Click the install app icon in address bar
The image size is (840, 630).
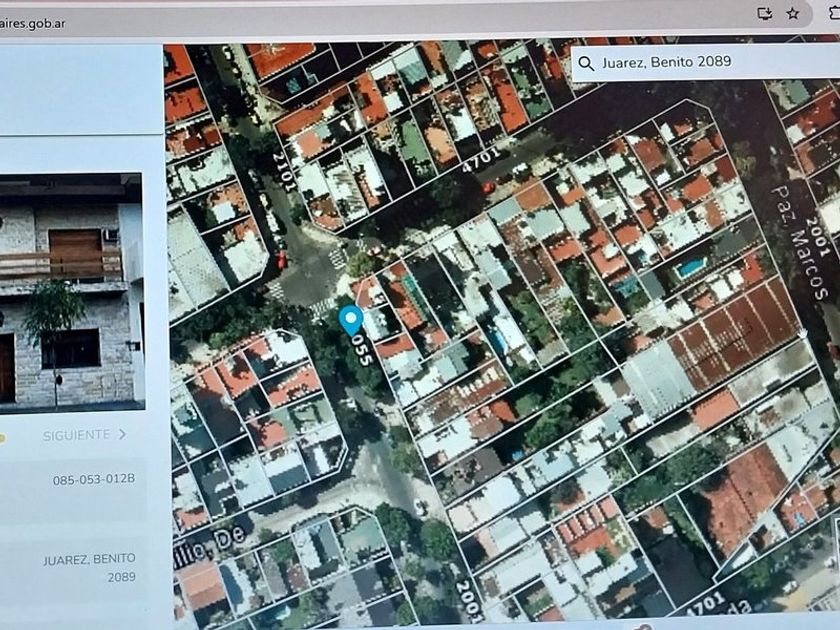[765, 13]
